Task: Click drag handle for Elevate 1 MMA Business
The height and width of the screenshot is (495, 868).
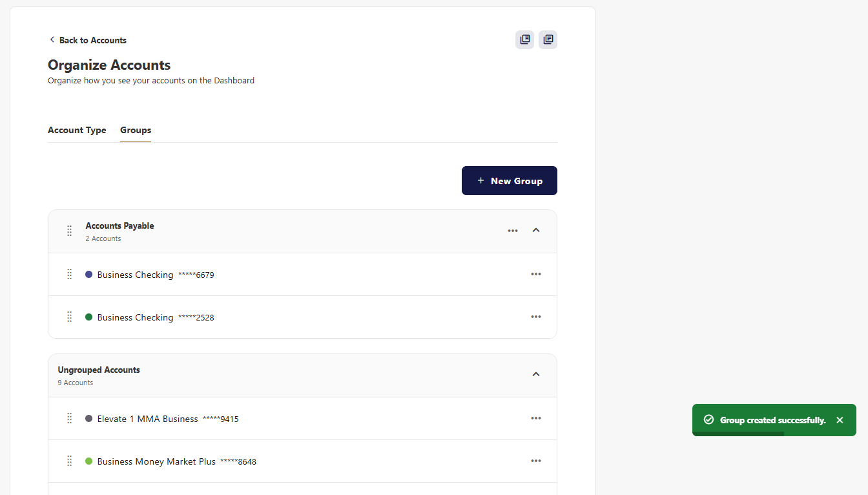Action: tap(69, 418)
